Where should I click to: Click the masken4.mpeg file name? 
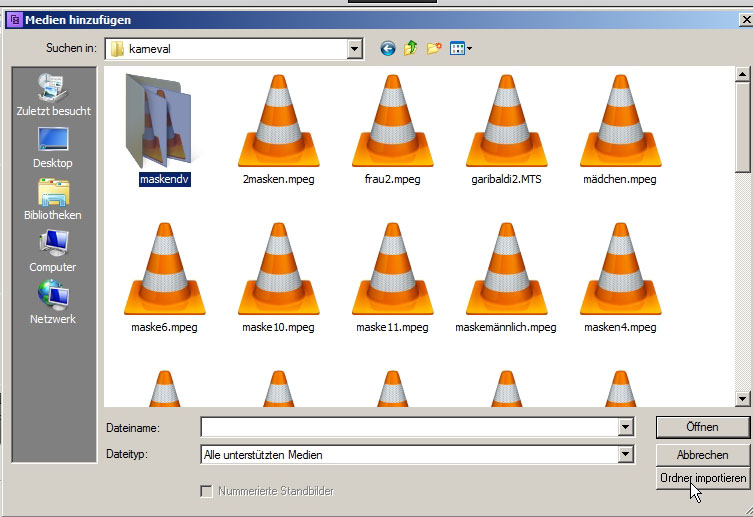click(x=620, y=327)
